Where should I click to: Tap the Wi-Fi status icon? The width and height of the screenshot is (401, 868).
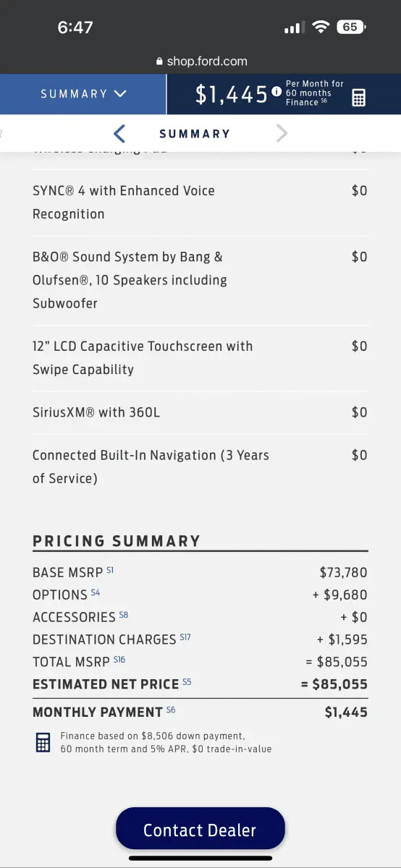click(x=320, y=27)
